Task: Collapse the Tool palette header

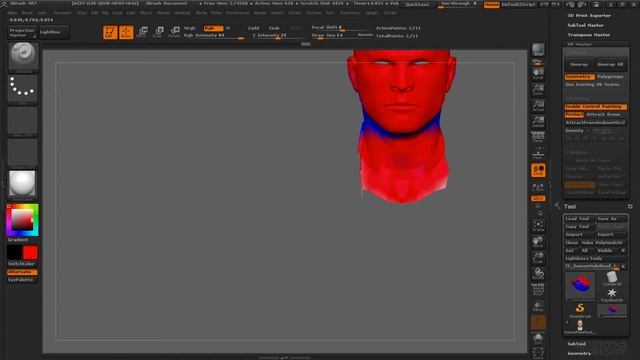Action: click(x=570, y=207)
